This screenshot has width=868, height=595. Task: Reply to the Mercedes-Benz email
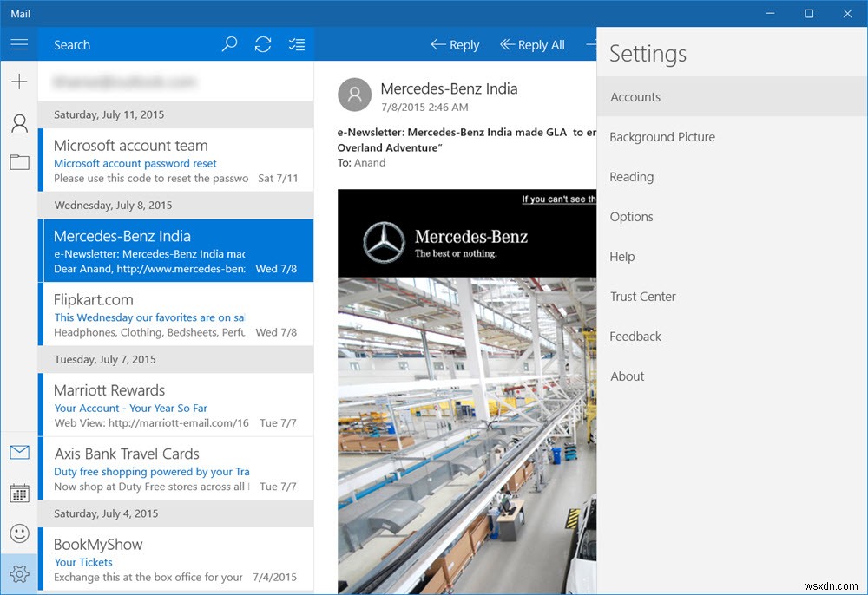(454, 44)
